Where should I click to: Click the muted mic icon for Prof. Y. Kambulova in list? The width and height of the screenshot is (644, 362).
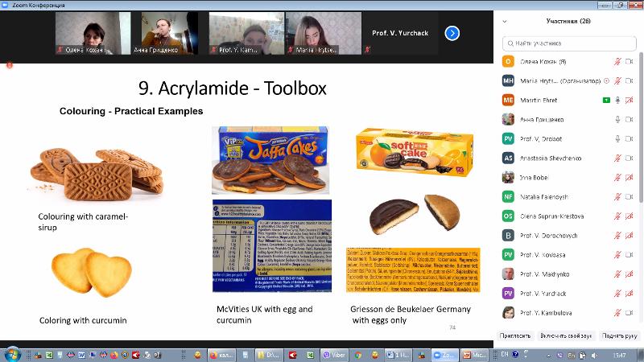617,313
